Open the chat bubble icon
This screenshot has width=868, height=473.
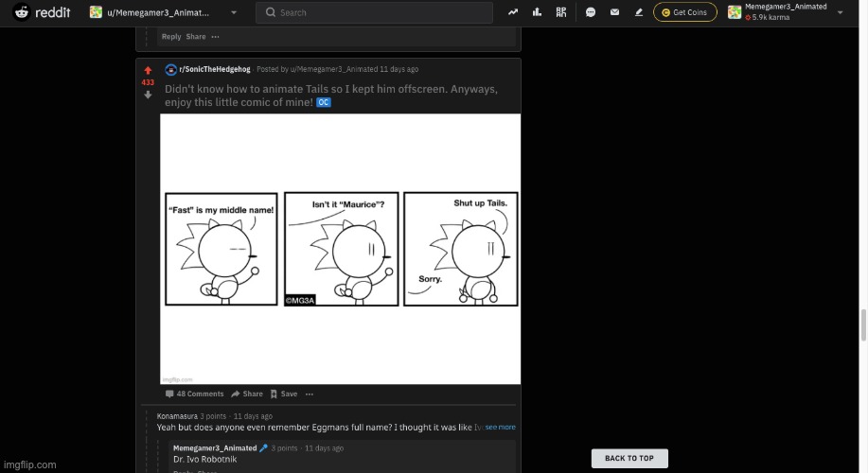tap(591, 11)
